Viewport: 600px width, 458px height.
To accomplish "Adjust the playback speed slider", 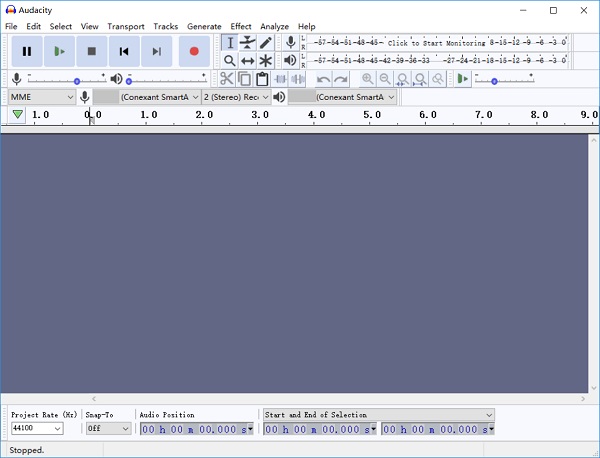I will (504, 80).
